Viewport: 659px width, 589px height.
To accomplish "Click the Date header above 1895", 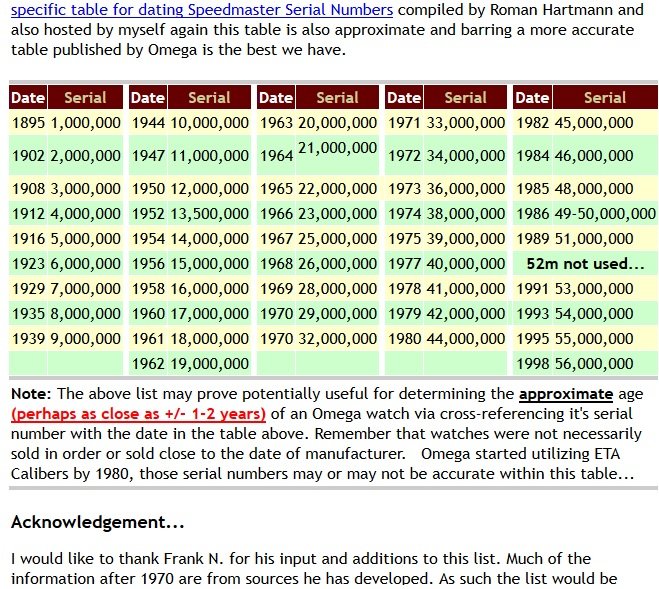I will click(x=28, y=98).
